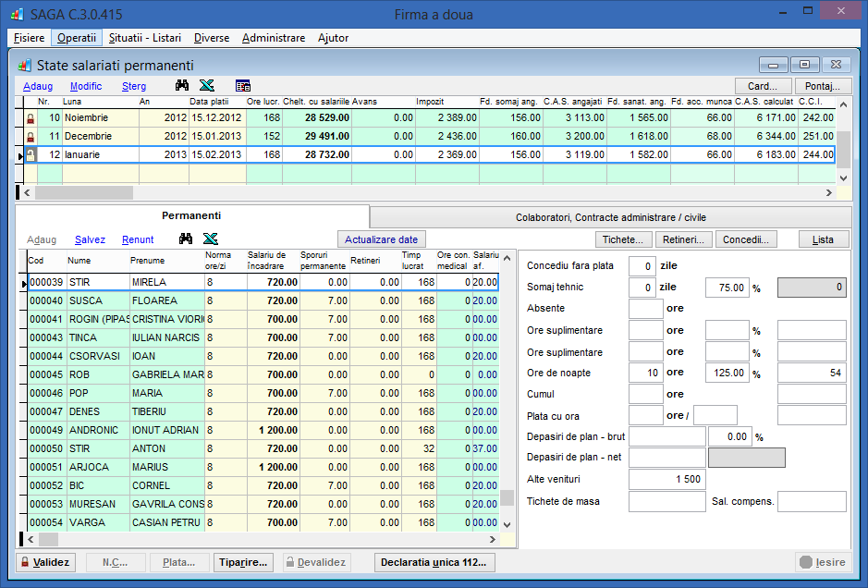
Task: Click the Salvez link in the Permanenti toolbar
Action: (90, 239)
